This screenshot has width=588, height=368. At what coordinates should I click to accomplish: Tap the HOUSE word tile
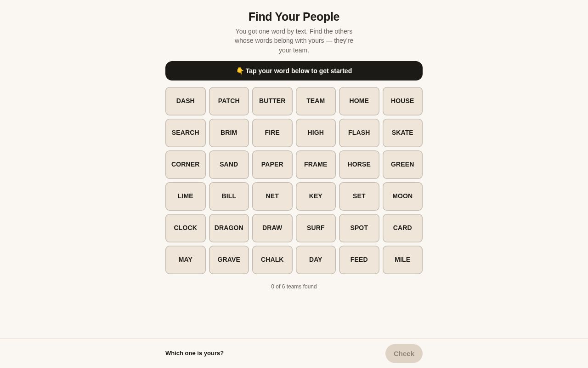click(402, 101)
